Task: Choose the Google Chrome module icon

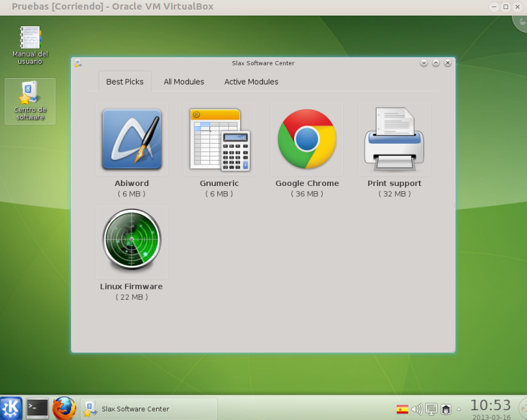Action: coord(307,139)
